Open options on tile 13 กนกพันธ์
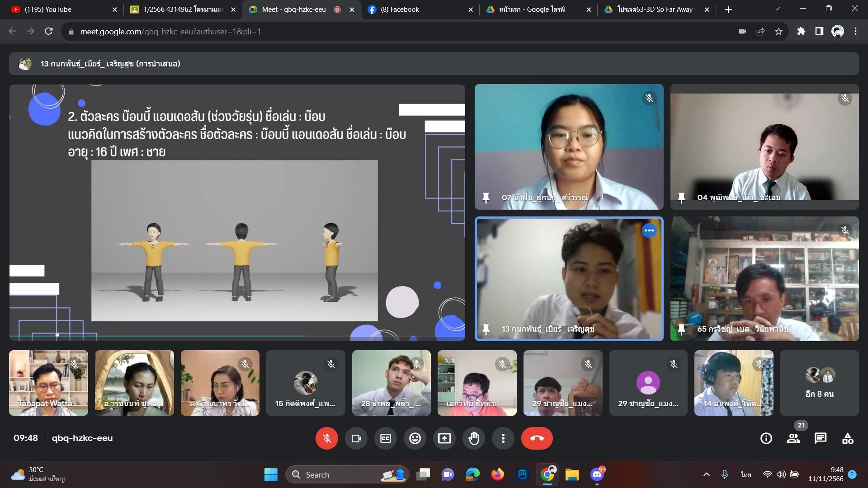Screen dimensions: 868x488 tap(649, 230)
